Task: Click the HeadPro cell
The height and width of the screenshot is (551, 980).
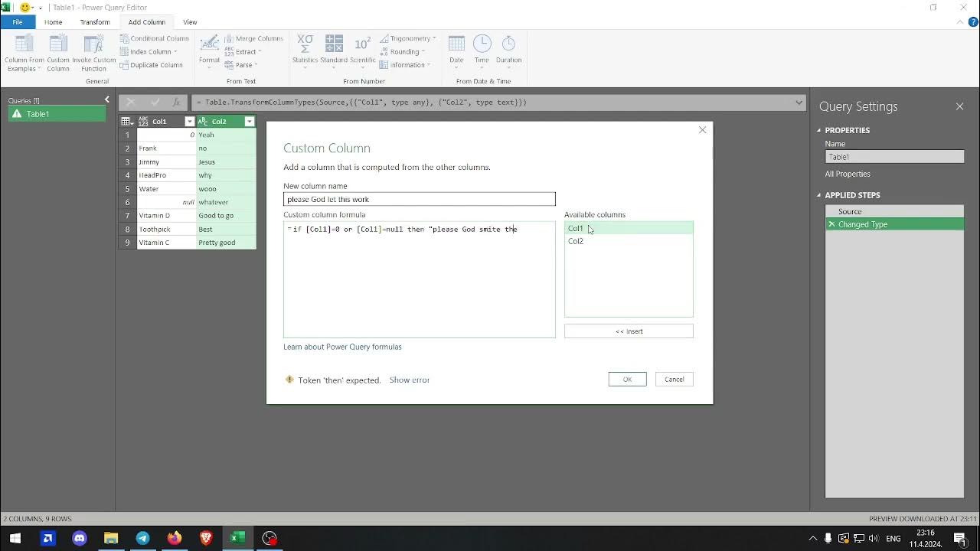Action: tap(166, 175)
